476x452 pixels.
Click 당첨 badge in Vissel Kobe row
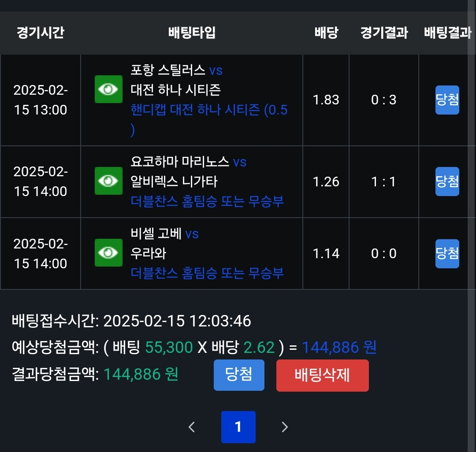[x=447, y=253]
